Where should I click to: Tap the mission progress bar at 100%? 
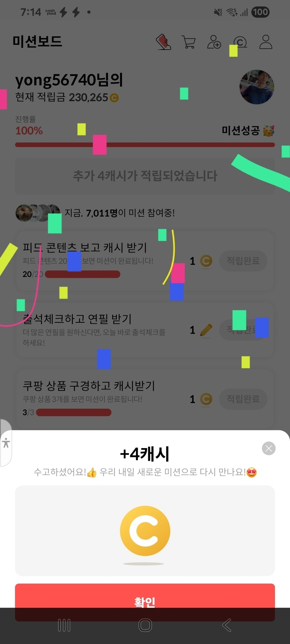[145, 145]
